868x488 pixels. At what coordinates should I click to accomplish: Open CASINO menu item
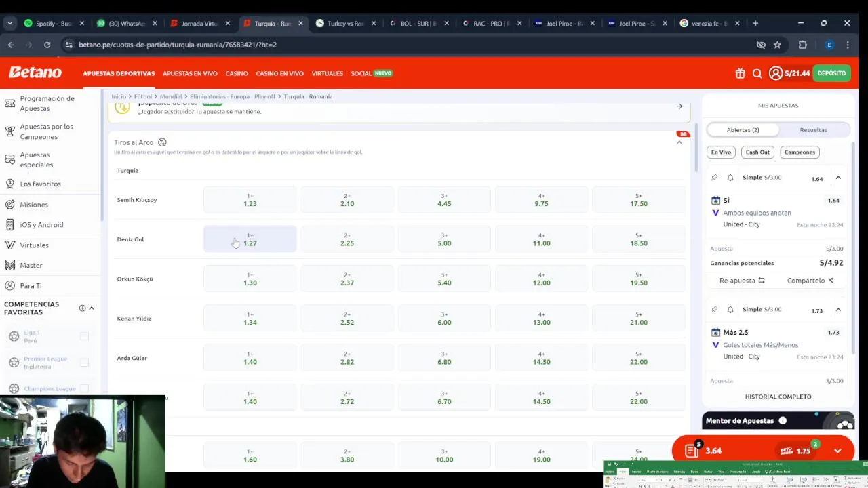coord(237,73)
